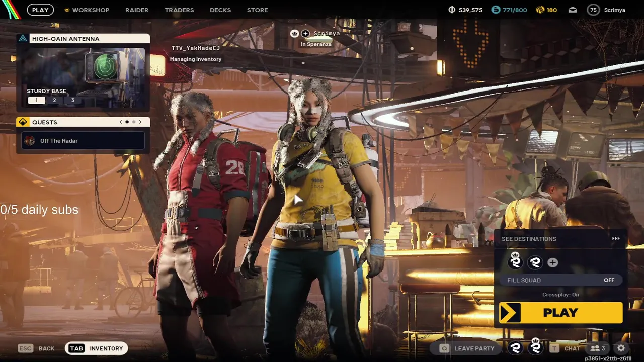The image size is (644, 362).
Task: Open the settings gear
Action: [621, 348]
